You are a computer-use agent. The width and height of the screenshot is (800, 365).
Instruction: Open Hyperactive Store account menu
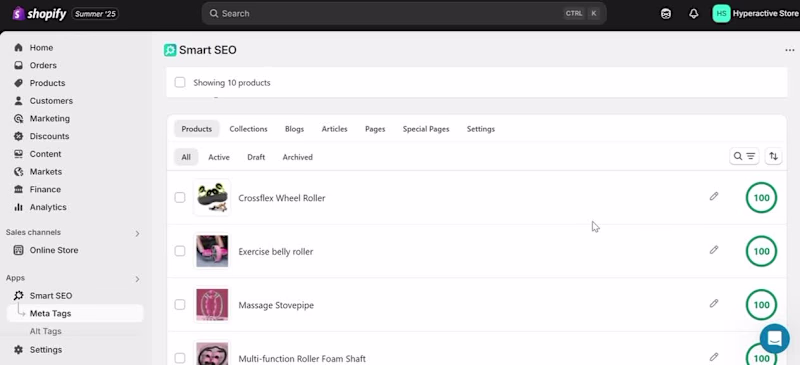coord(755,14)
